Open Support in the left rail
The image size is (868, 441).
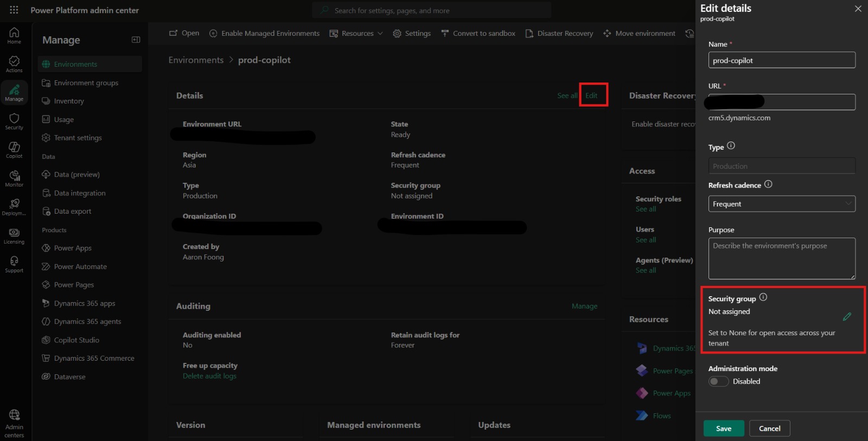coord(14,265)
